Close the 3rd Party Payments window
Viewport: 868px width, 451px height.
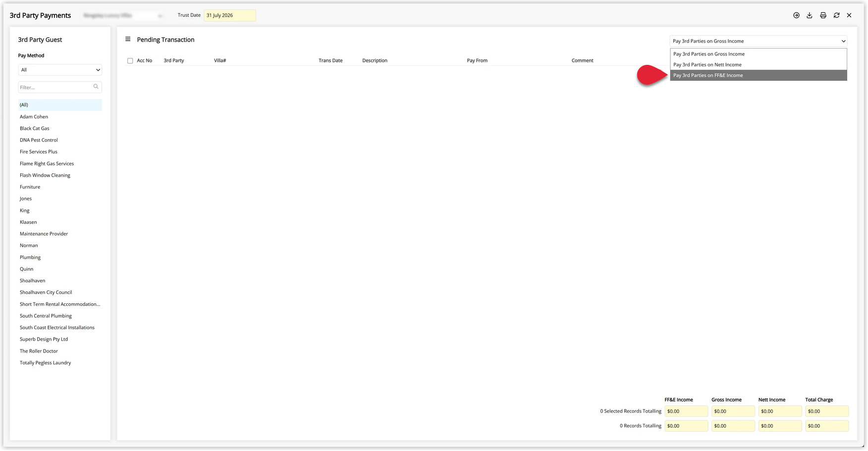(849, 15)
